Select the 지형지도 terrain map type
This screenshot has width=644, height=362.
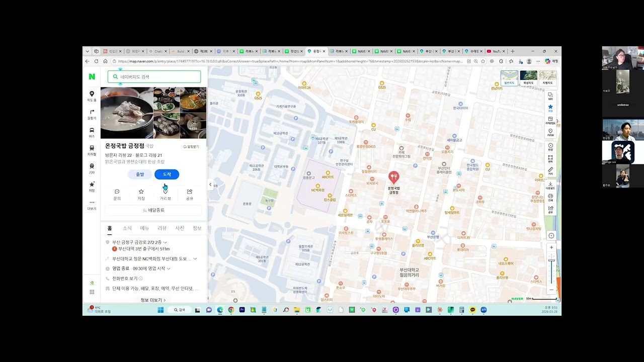(x=547, y=78)
